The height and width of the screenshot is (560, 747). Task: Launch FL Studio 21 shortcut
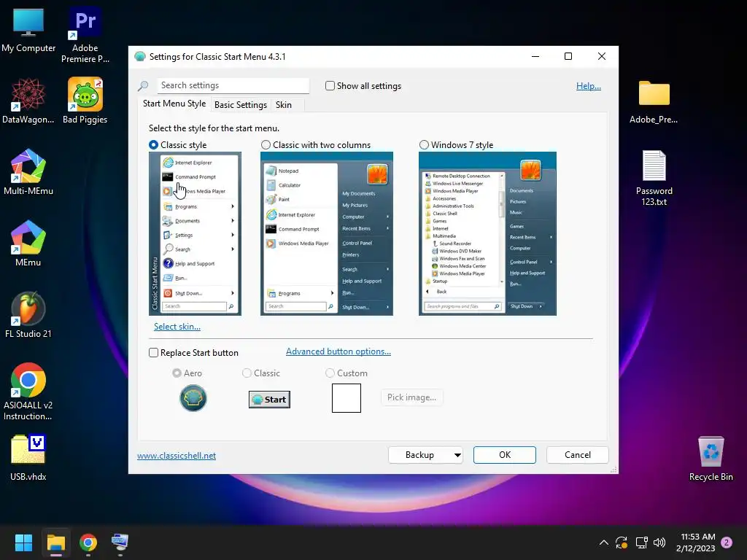(28, 315)
